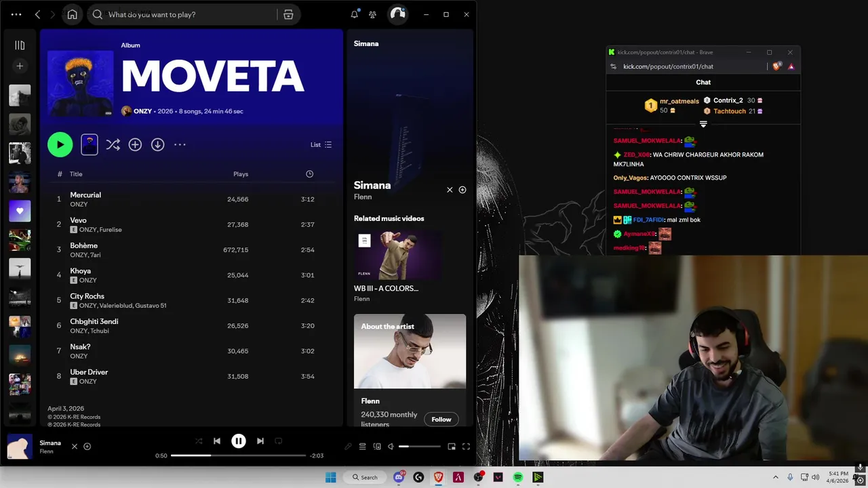868x488 pixels.
Task: Hide Simana with X in bottom bar
Action: tap(75, 447)
